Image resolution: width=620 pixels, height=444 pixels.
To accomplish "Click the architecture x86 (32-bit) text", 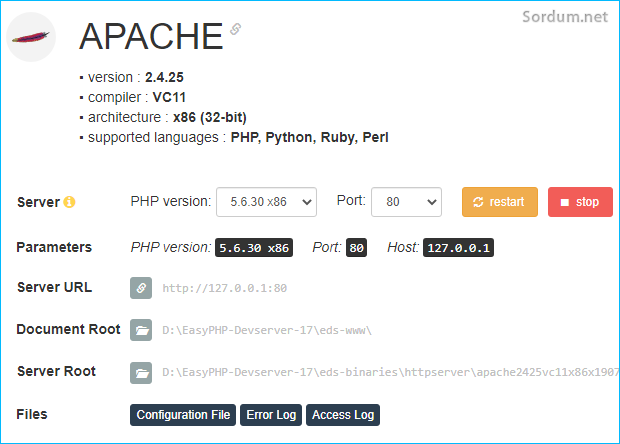I will pos(167,117).
